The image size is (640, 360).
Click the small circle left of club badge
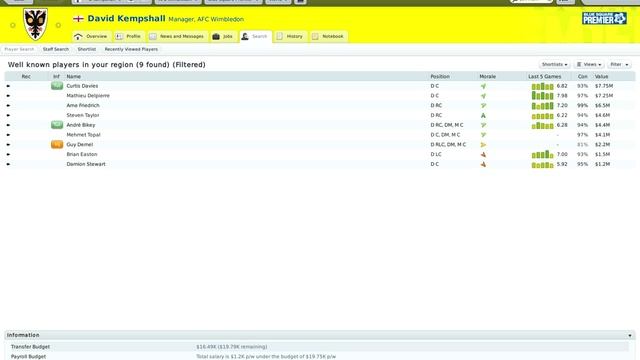13,25
